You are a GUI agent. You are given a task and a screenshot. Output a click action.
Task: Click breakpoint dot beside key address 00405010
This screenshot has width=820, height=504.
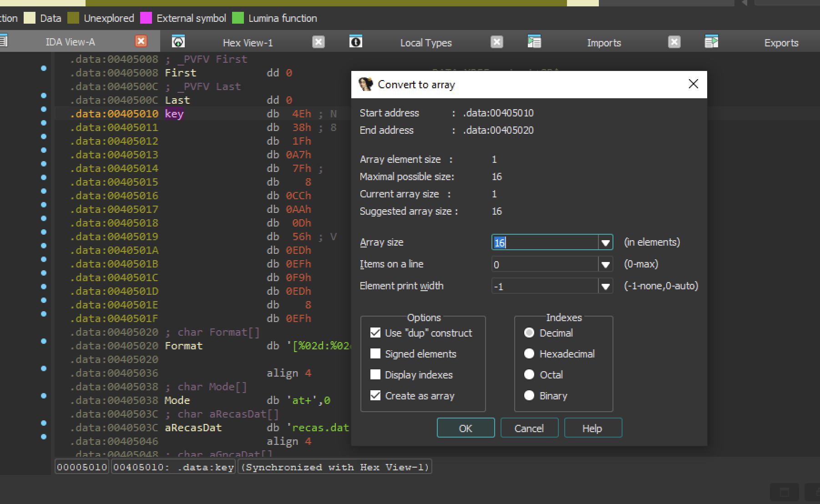44,109
